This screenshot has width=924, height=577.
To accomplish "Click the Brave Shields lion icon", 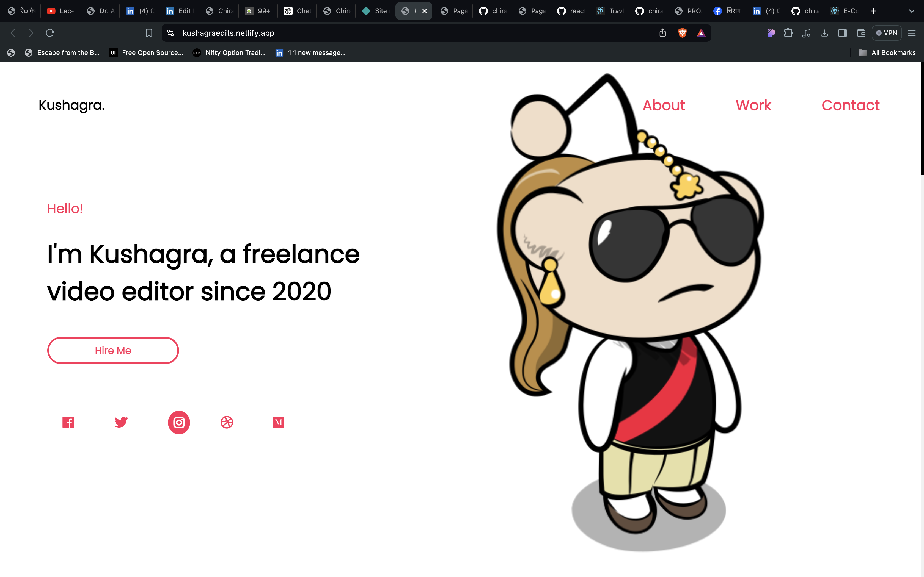I will [x=682, y=33].
